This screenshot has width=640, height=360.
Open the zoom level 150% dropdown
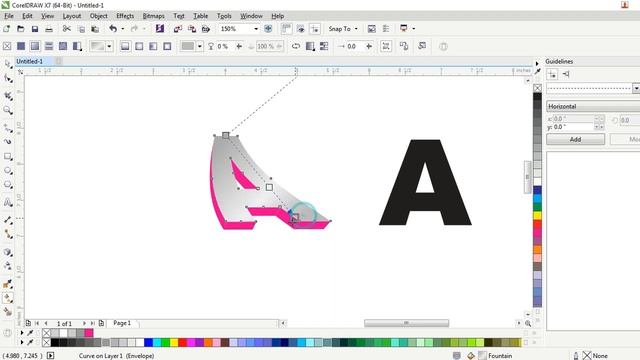[256, 29]
